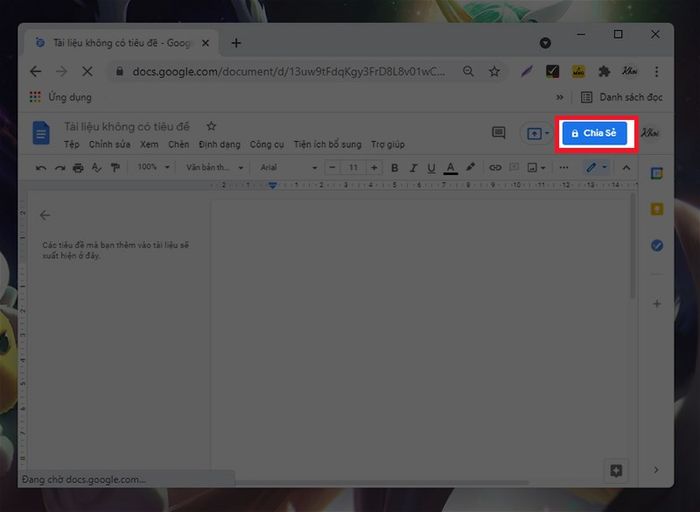The image size is (700, 512).
Task: Open Google Tasks in side panel
Action: pyautogui.click(x=657, y=245)
